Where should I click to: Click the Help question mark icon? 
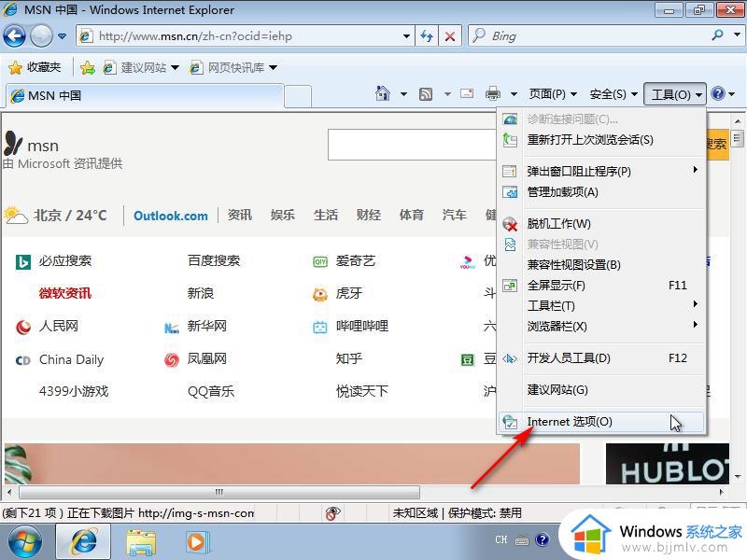pyautogui.click(x=717, y=93)
